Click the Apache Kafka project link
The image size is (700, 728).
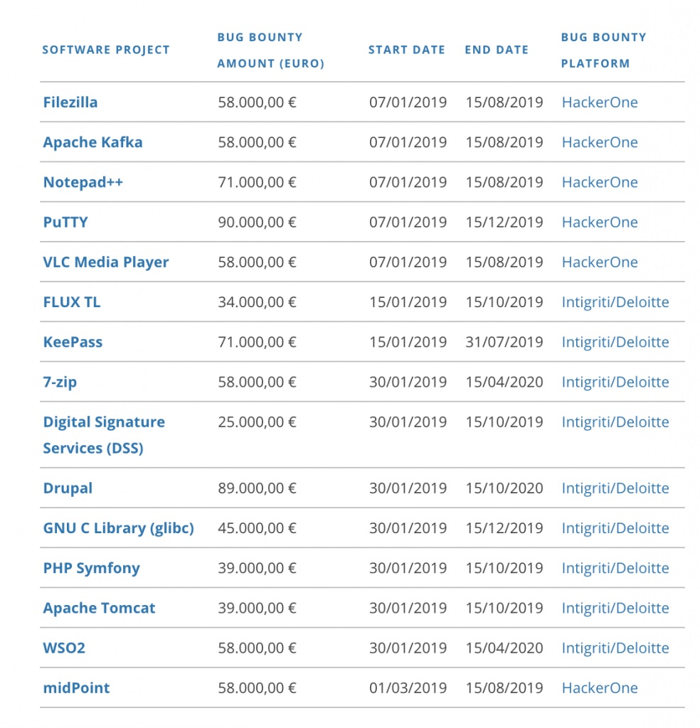[x=92, y=142]
